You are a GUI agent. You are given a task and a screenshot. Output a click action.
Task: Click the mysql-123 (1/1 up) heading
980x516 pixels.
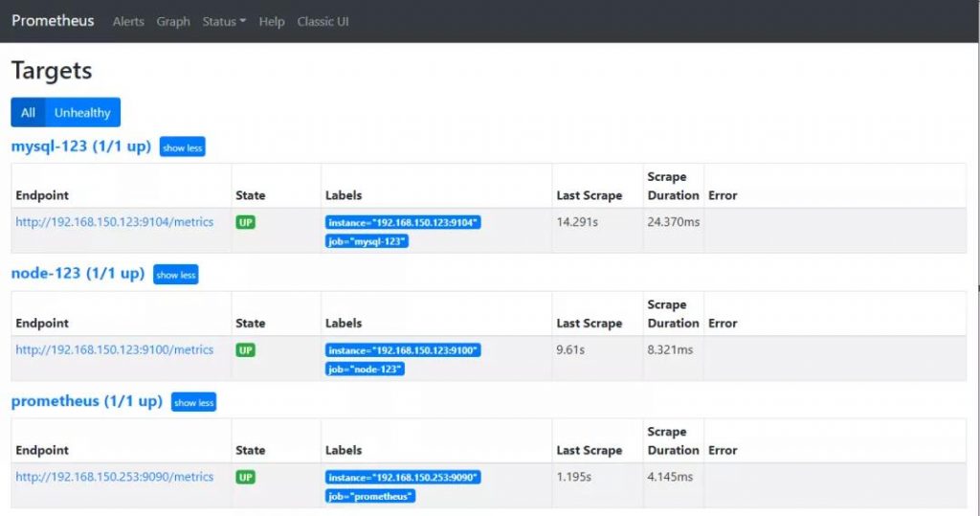pyautogui.click(x=81, y=146)
